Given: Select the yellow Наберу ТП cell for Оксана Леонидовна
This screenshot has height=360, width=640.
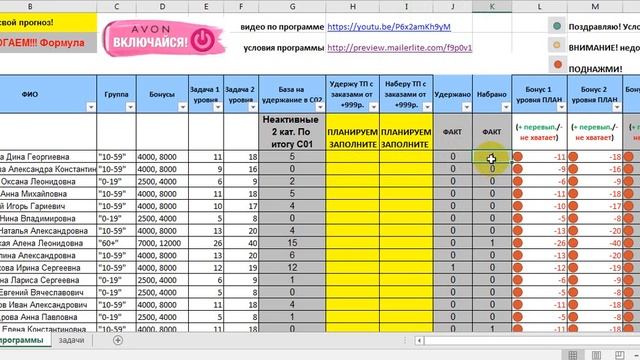Looking at the screenshot, I should [407, 181].
